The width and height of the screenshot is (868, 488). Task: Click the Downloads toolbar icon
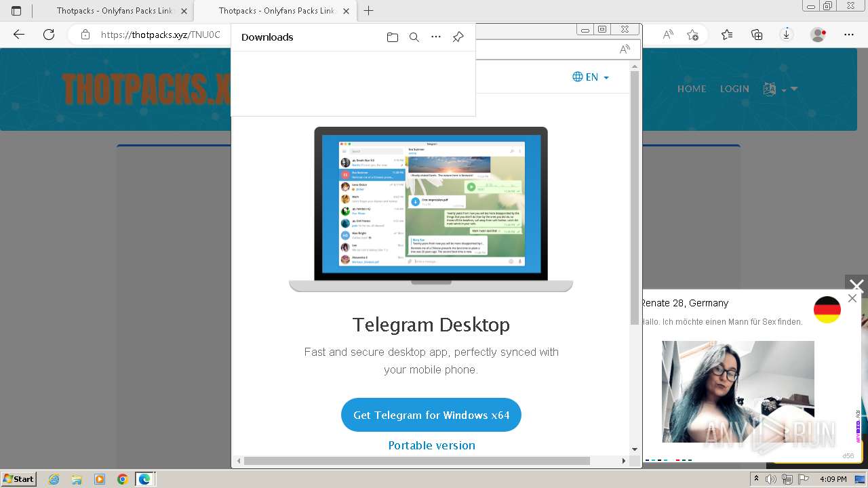[787, 35]
